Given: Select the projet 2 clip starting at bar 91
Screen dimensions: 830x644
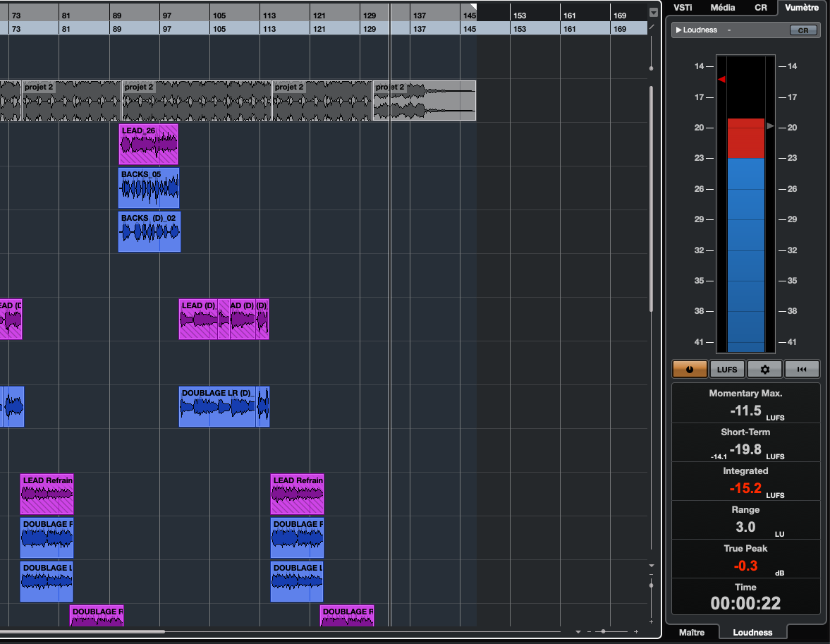Looking at the screenshot, I should (197, 101).
